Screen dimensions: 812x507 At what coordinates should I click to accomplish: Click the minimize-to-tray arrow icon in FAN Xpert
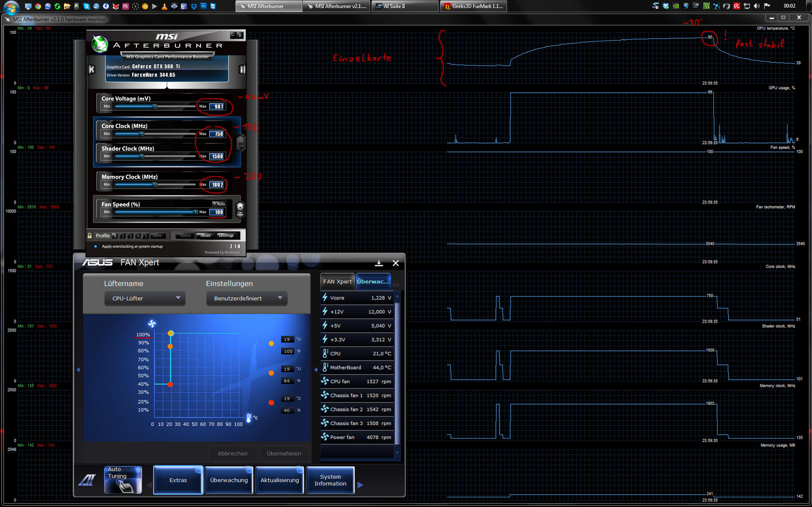(x=379, y=263)
